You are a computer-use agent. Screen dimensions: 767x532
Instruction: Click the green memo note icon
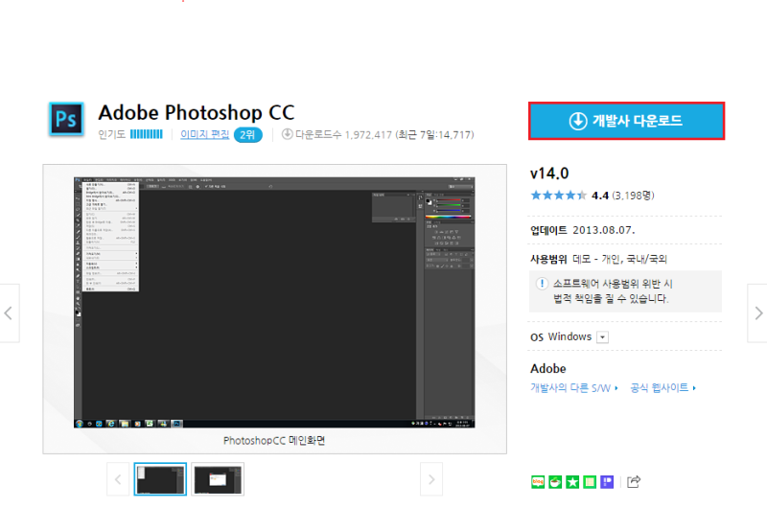[x=590, y=482]
